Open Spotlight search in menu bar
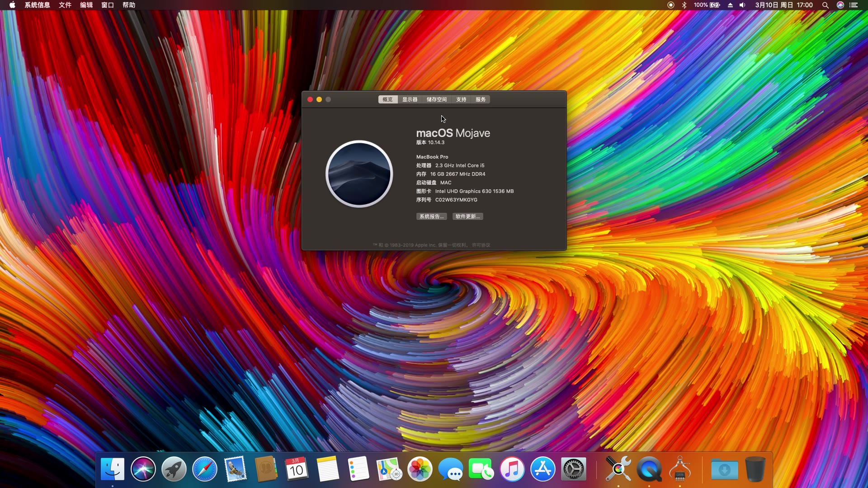This screenshot has width=868, height=488. (825, 5)
